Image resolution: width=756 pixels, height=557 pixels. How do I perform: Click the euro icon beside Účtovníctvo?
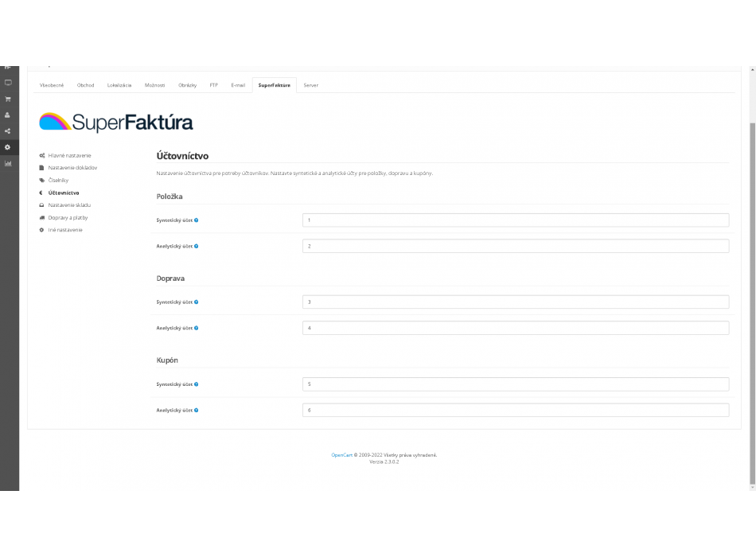pyautogui.click(x=41, y=193)
